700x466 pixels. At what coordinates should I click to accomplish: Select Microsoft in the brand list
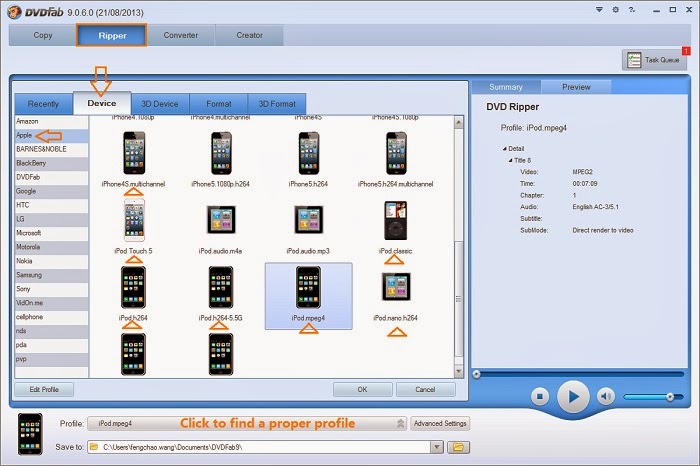[51, 233]
